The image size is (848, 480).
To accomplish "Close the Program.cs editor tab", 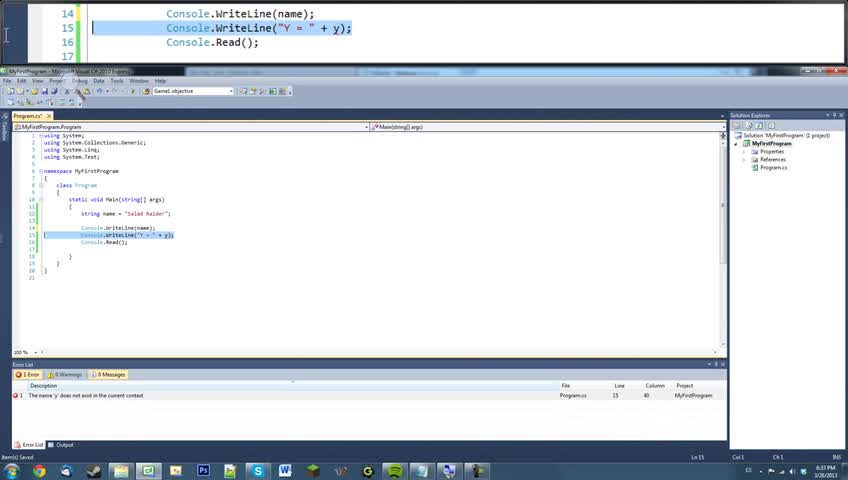I will [49, 116].
